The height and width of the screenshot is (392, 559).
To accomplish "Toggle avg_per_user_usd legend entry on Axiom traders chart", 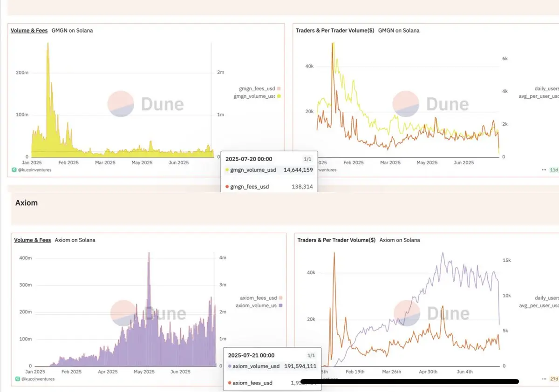I will (x=539, y=305).
